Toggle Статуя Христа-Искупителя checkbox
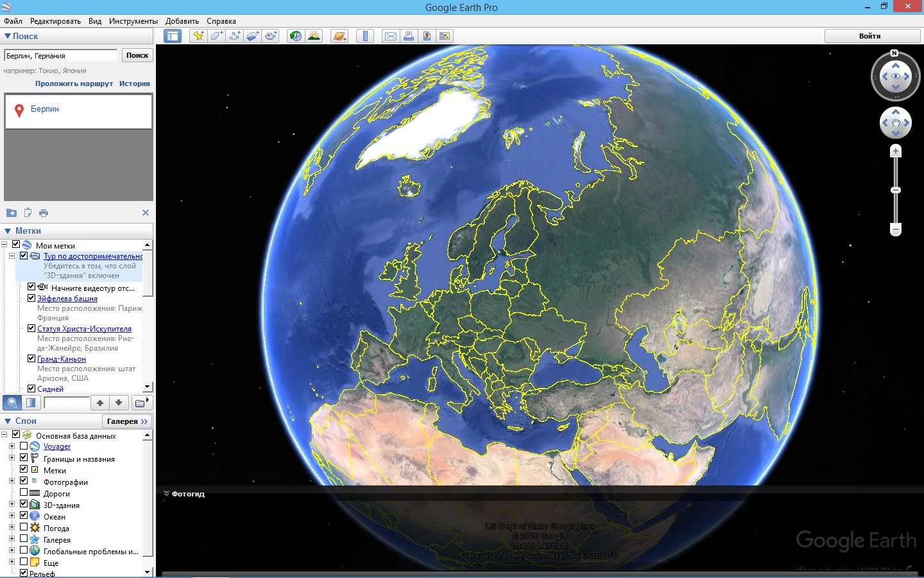This screenshot has width=924, height=578. click(x=31, y=328)
